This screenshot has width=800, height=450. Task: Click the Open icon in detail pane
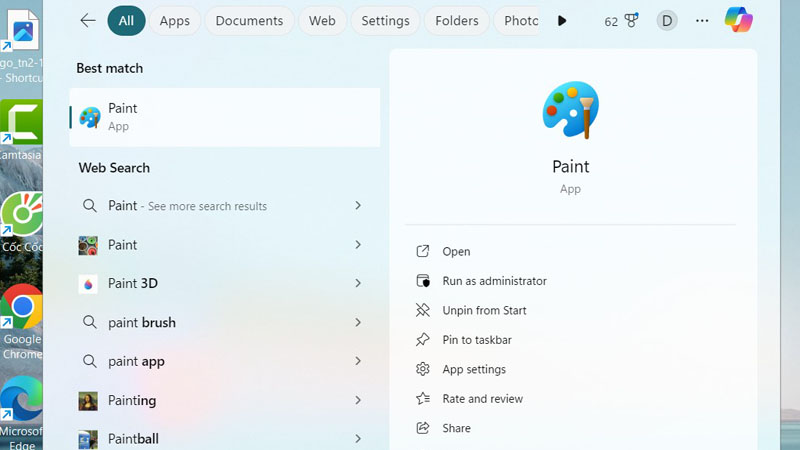[x=422, y=251]
